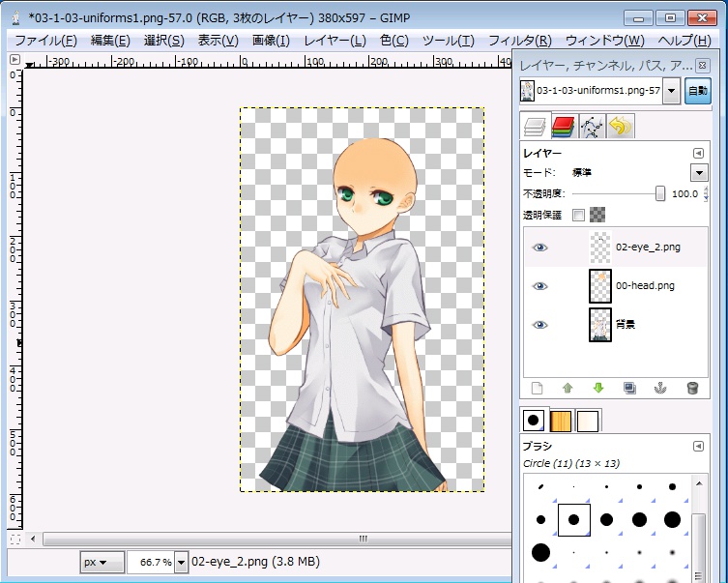Image resolution: width=728 pixels, height=583 pixels.
Task: Open the ウィンドウ(W) menu
Action: pos(605,41)
